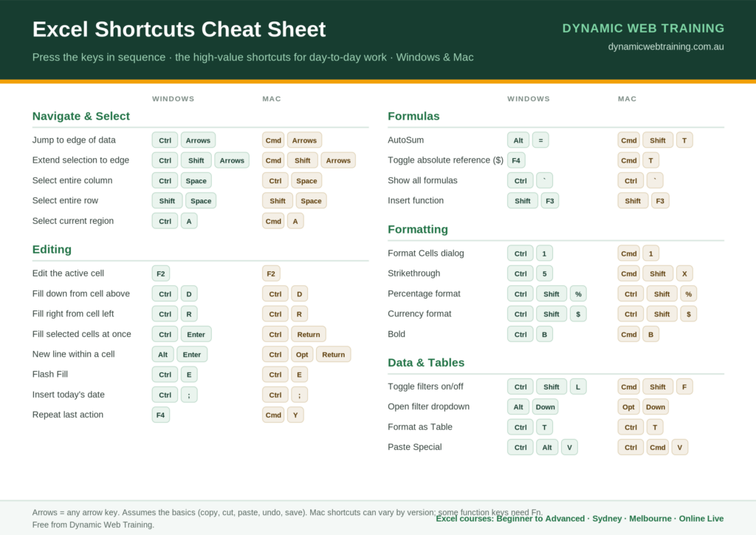Screen dimensions: 756x535
Task: Click the Fill selected cells at once label
Action: coord(81,334)
